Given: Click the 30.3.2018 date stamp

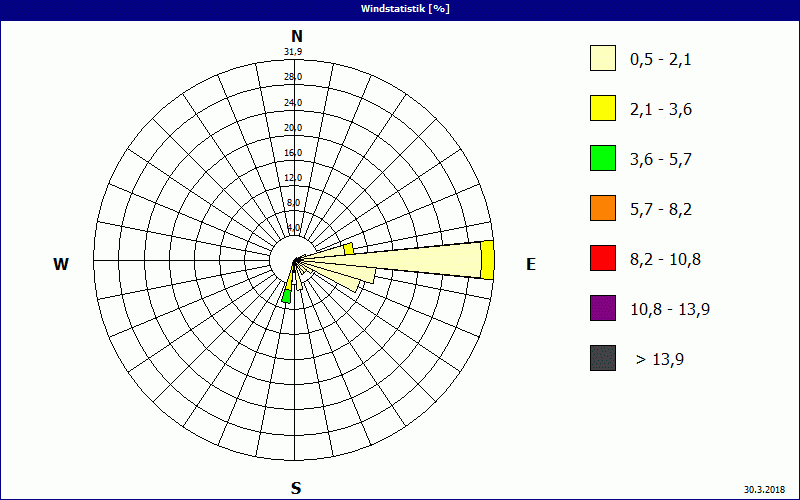Looking at the screenshot, I should coord(764,490).
